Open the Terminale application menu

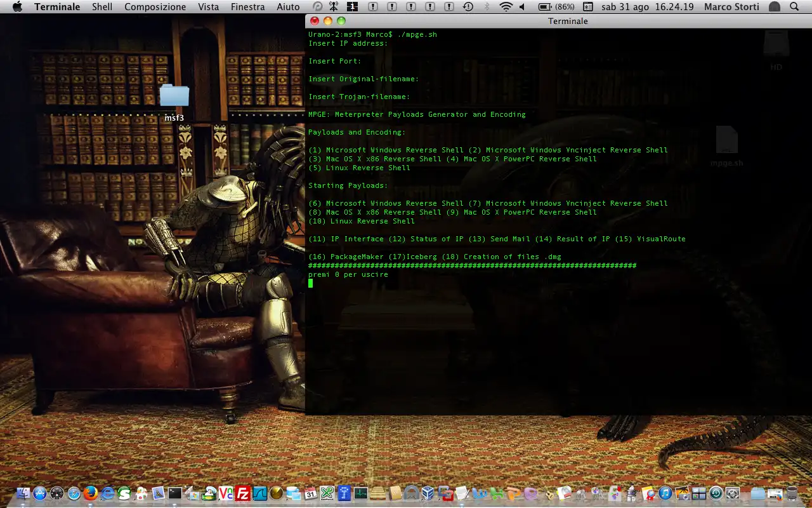(57, 7)
